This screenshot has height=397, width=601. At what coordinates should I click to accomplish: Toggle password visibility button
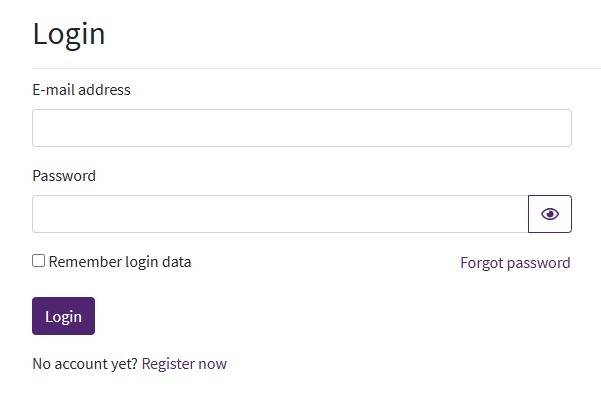(550, 214)
